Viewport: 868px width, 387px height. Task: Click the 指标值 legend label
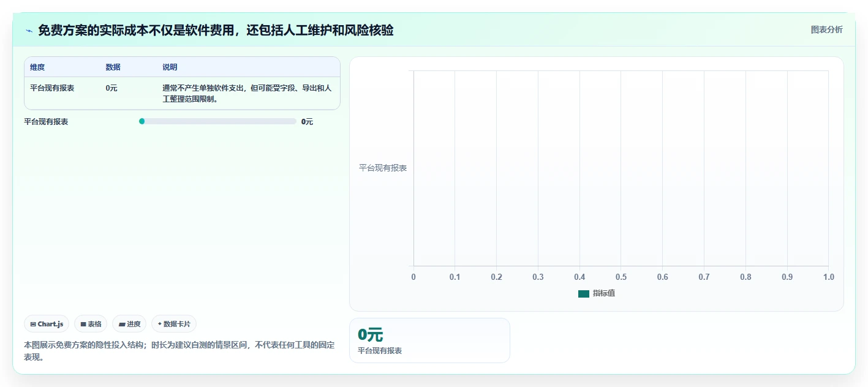(x=604, y=294)
